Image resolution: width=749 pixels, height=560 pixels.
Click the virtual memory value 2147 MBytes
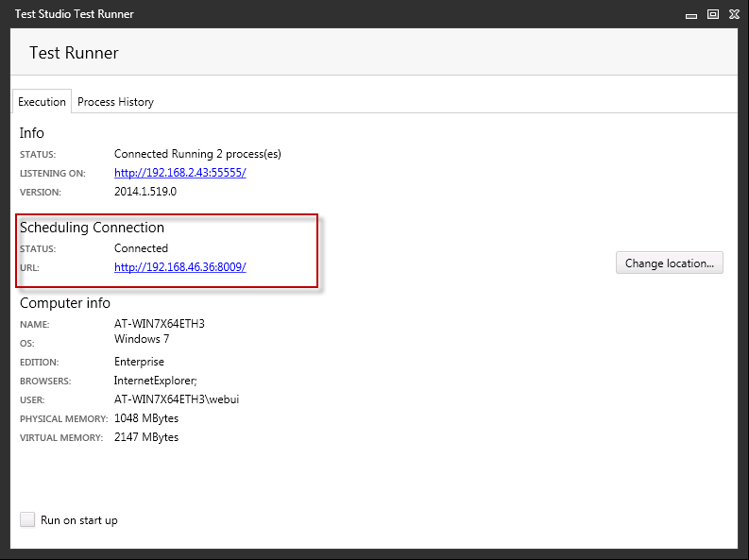pos(146,437)
